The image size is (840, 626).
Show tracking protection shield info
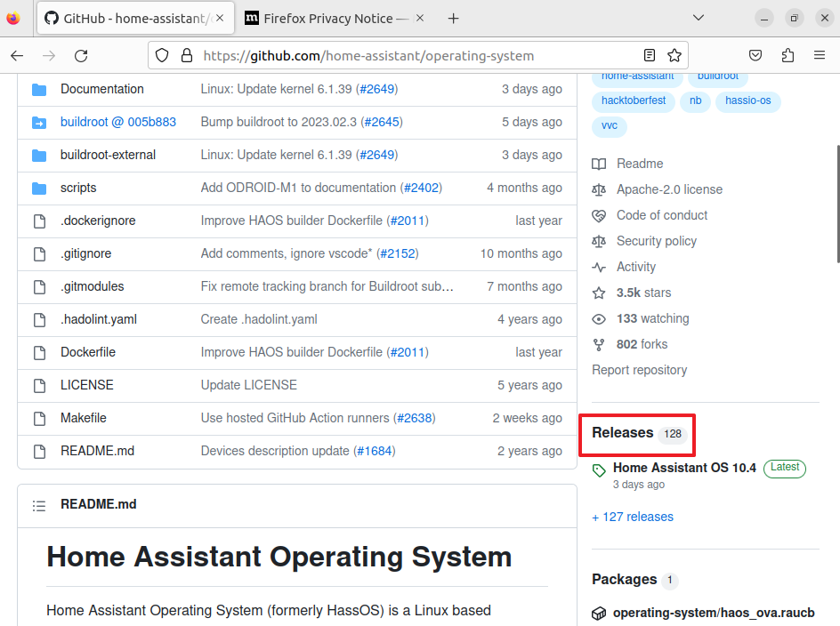[162, 55]
